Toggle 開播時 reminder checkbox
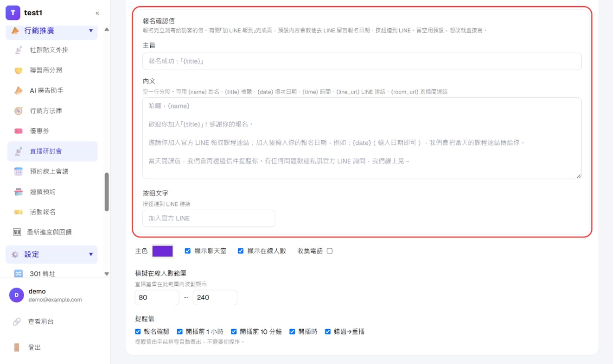This screenshot has height=364, width=613. pos(292,332)
